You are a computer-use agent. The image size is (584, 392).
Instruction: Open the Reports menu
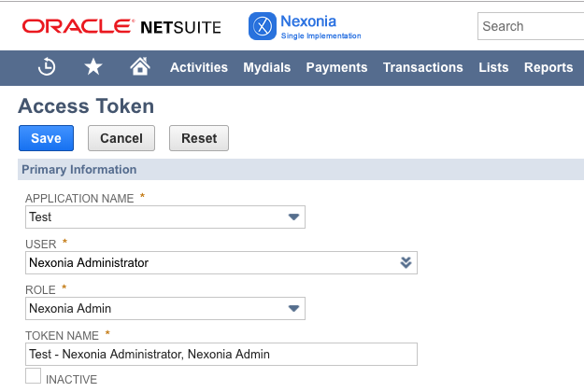point(548,67)
